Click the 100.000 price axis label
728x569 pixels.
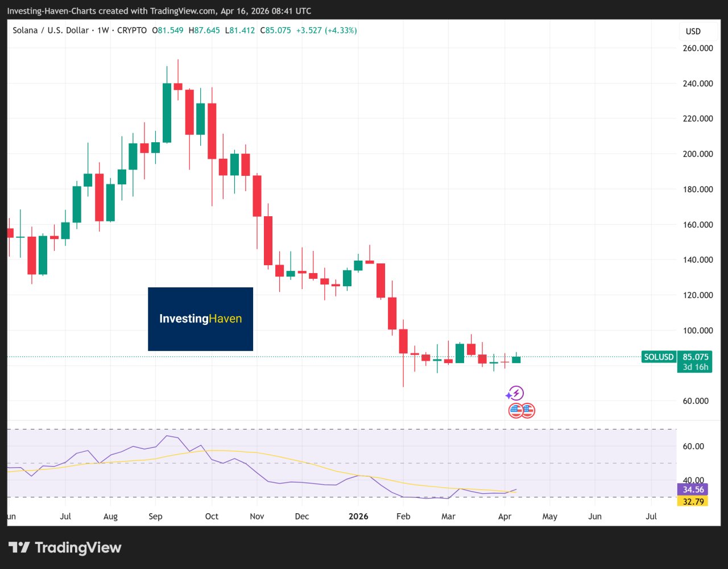point(698,331)
